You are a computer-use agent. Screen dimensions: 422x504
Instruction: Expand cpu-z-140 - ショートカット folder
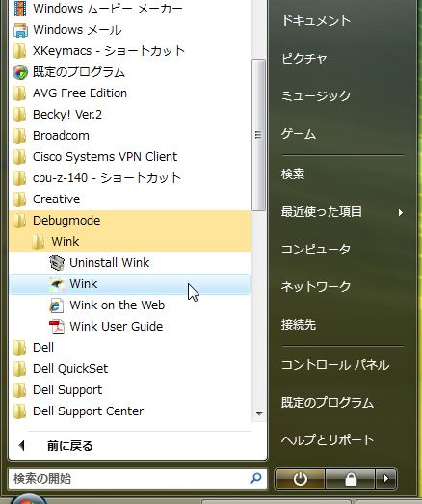[130, 178]
